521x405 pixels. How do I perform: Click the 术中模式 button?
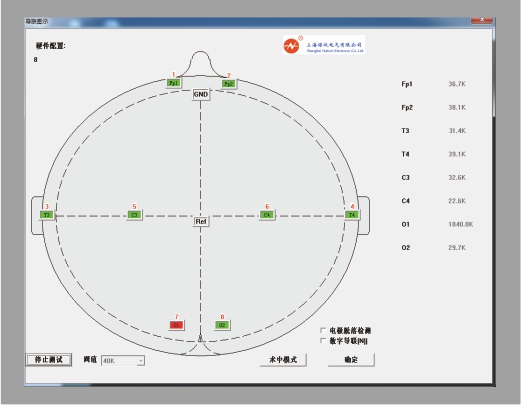(283, 360)
